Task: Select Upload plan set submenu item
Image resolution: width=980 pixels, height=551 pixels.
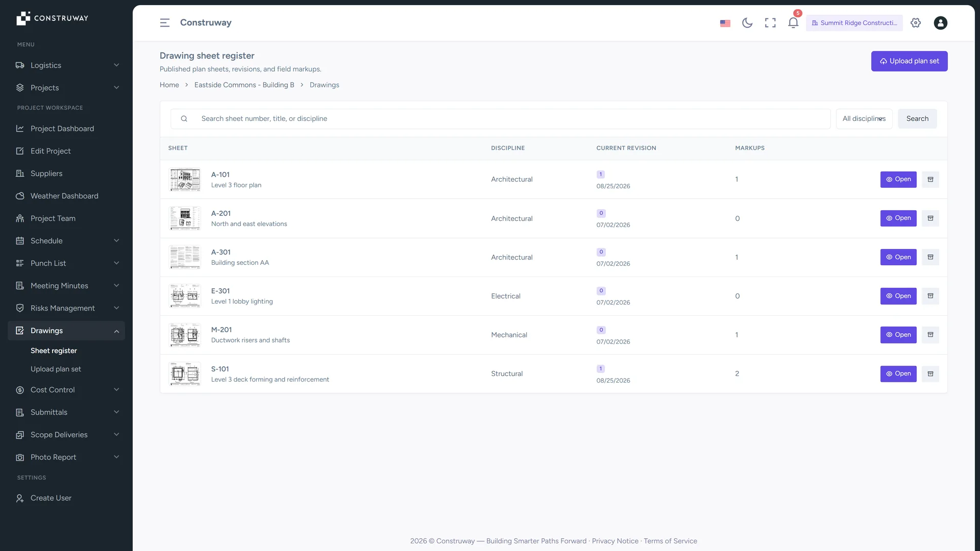Action: point(56,369)
